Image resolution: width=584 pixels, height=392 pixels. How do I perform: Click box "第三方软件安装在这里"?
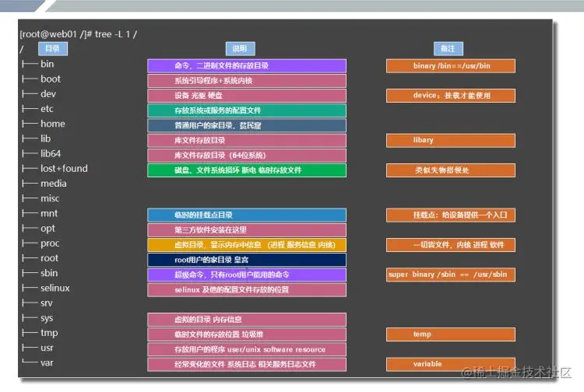click(247, 230)
